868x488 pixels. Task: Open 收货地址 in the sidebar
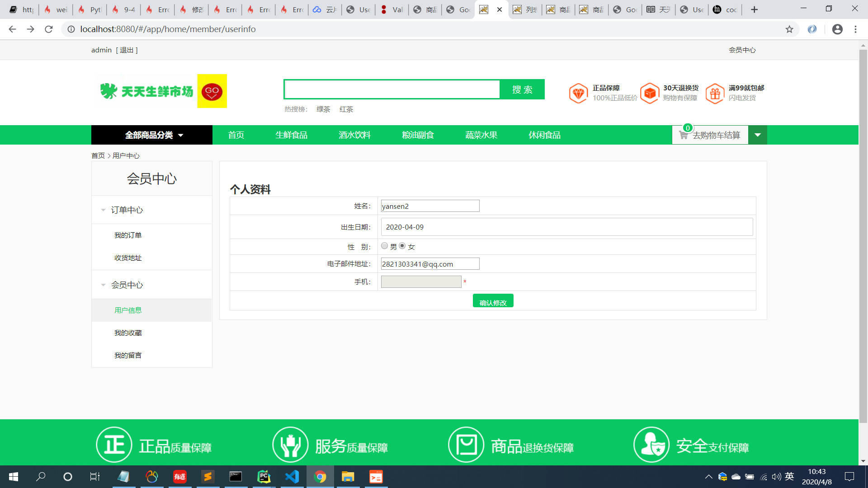click(128, 258)
